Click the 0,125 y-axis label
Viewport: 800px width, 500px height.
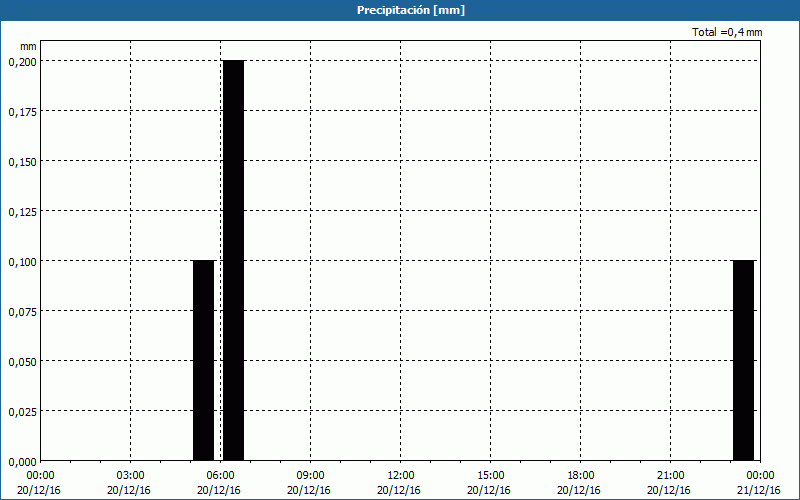click(x=22, y=212)
